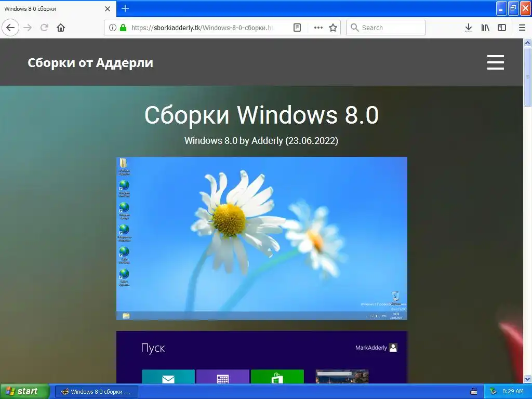Click the on-screen keyboard tray icon
The image size is (532, 399).
[474, 392]
